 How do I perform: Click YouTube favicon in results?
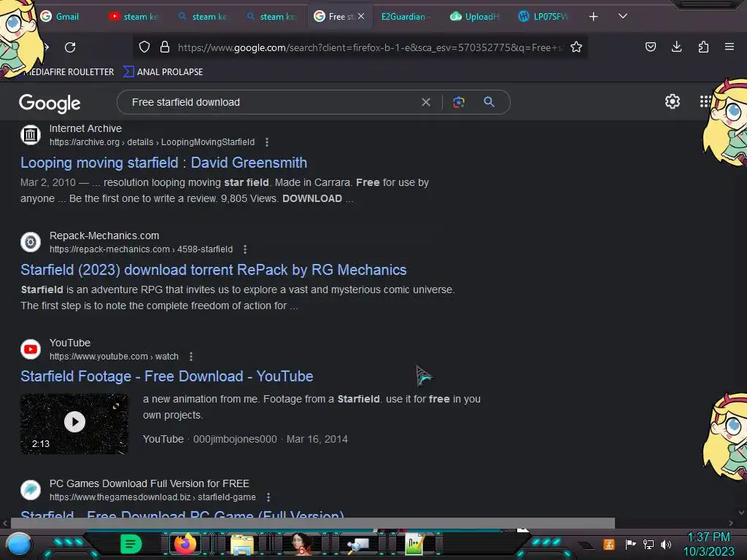(x=31, y=349)
